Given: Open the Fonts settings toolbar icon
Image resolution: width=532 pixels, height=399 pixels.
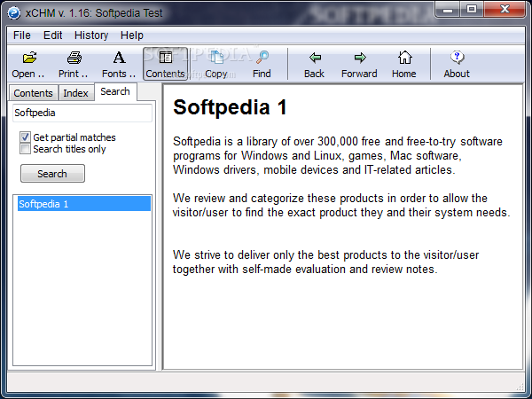Looking at the screenshot, I should (x=119, y=58).
